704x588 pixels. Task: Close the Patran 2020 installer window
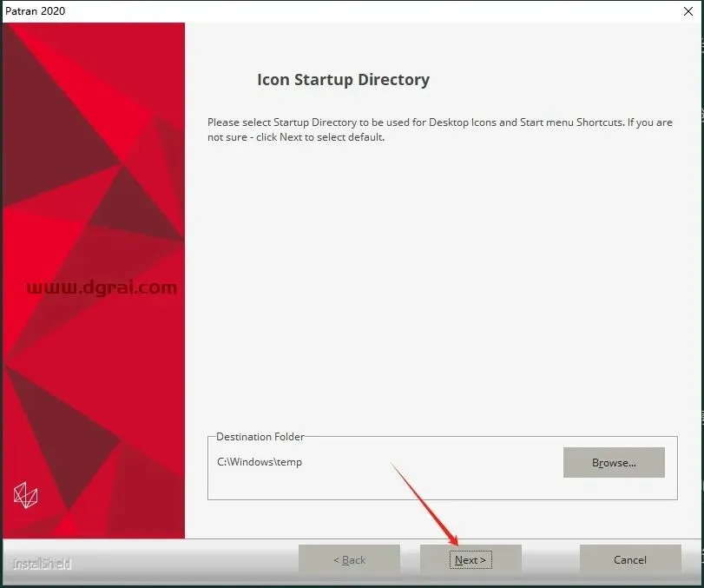(688, 11)
